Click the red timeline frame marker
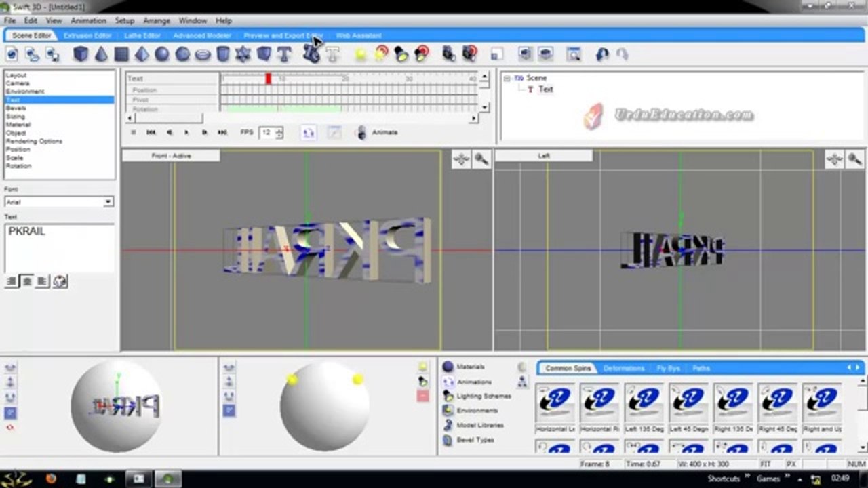 [x=269, y=79]
